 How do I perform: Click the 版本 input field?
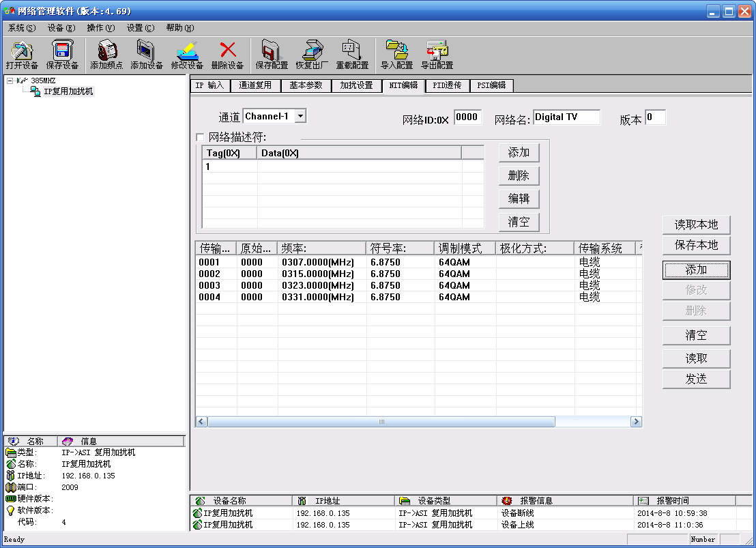click(x=655, y=117)
